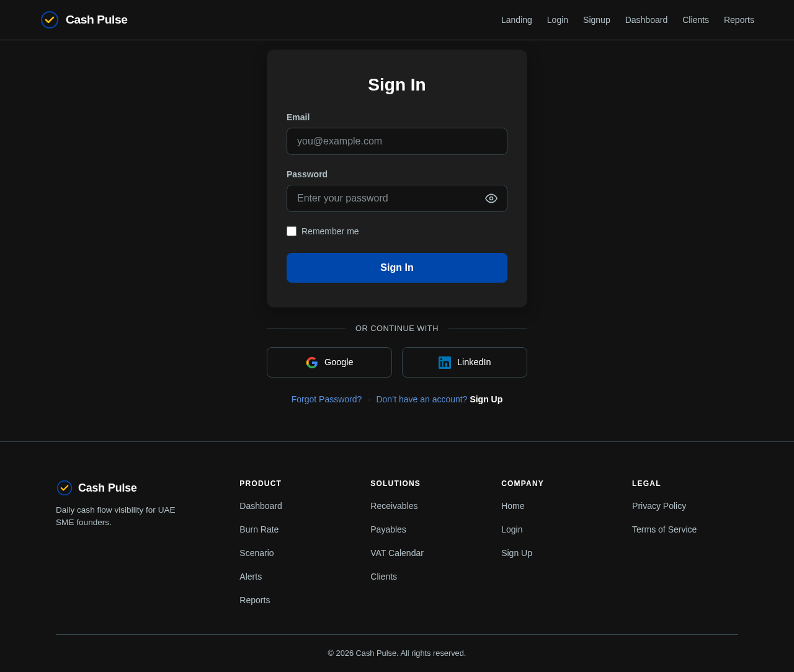Open footer Login link under Company
The height and width of the screenshot is (672, 794).
[x=512, y=529]
